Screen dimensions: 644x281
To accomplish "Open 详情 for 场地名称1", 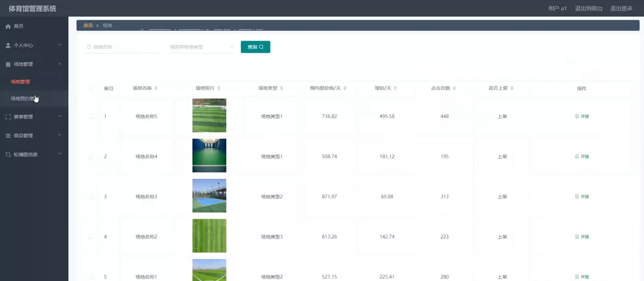I will tap(582, 277).
